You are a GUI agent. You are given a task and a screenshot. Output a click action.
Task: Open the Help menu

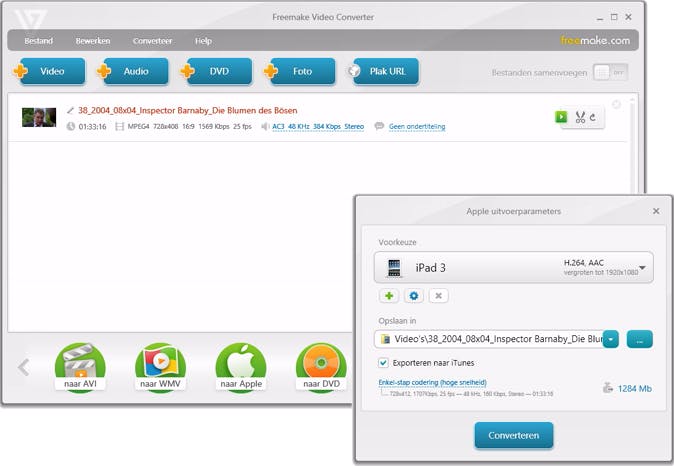point(203,41)
